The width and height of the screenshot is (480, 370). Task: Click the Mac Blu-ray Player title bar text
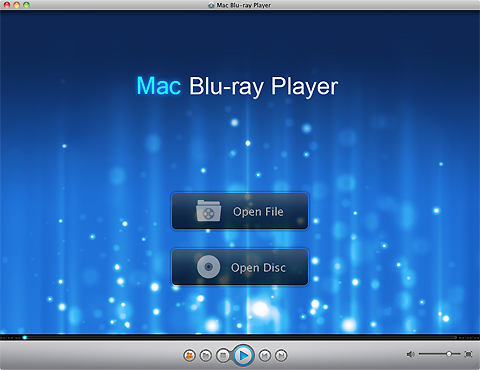click(x=244, y=5)
